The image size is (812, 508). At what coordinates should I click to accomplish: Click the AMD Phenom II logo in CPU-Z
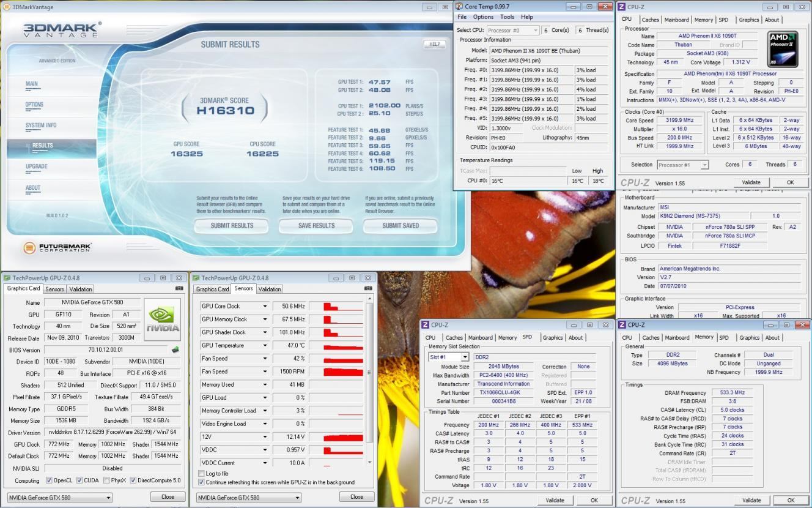point(783,49)
